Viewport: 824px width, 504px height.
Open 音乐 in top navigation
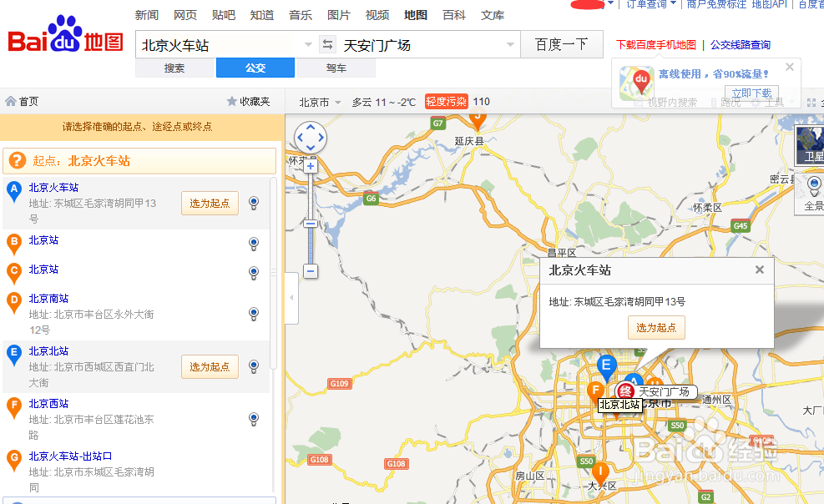pos(301,15)
